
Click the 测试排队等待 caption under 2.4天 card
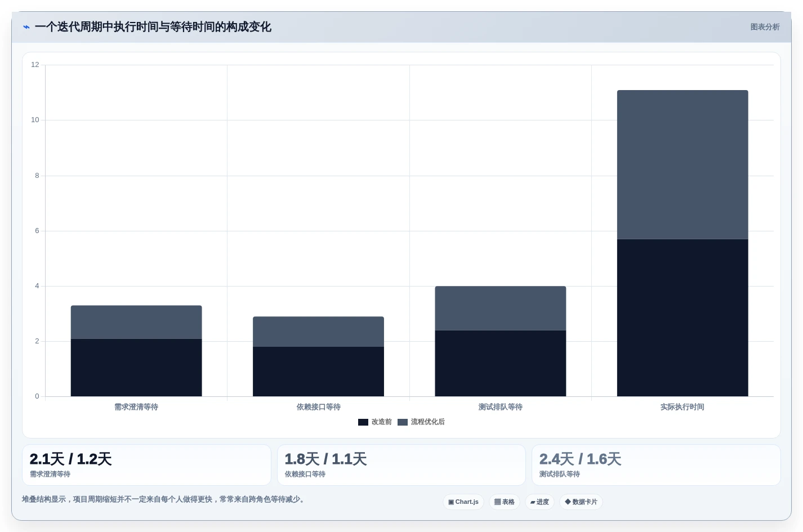click(560, 474)
